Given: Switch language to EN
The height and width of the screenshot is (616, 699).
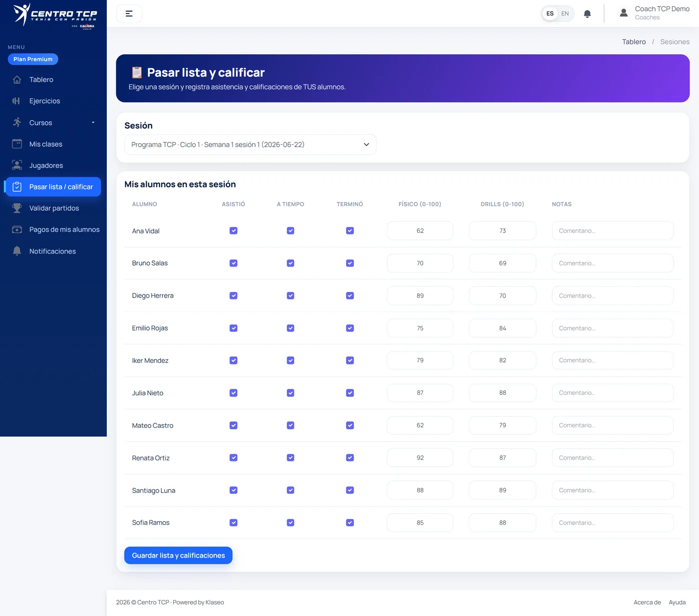Looking at the screenshot, I should click(565, 13).
